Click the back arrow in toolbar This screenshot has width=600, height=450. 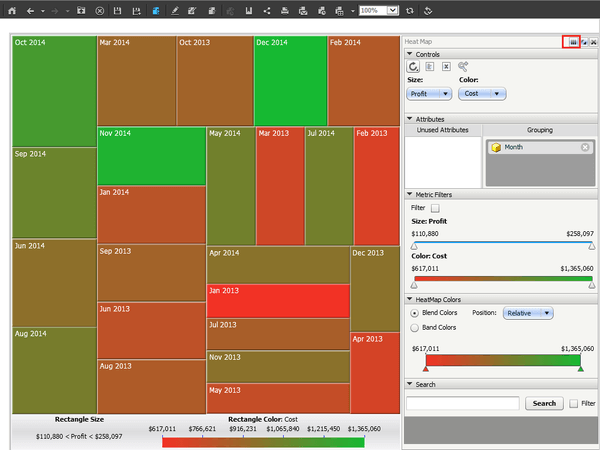point(30,11)
